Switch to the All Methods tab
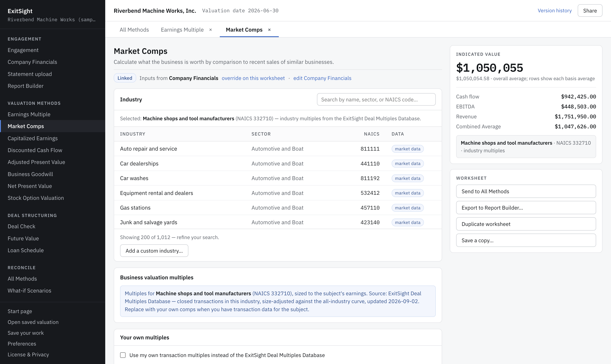This screenshot has height=364, width=611. click(134, 30)
